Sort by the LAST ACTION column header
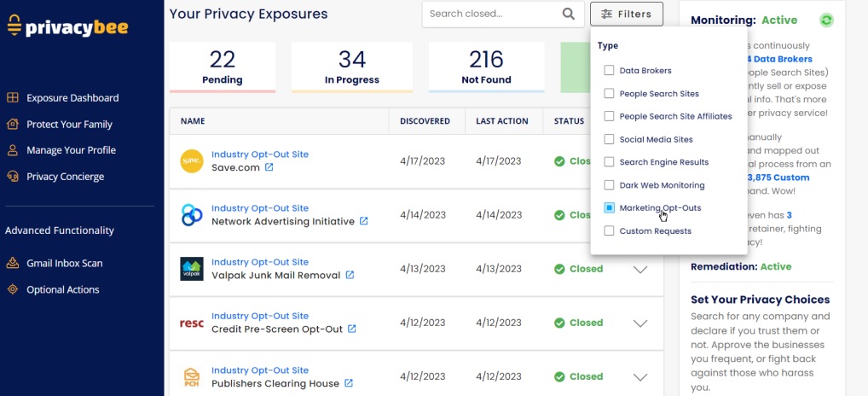This screenshot has width=868, height=396. [x=502, y=120]
